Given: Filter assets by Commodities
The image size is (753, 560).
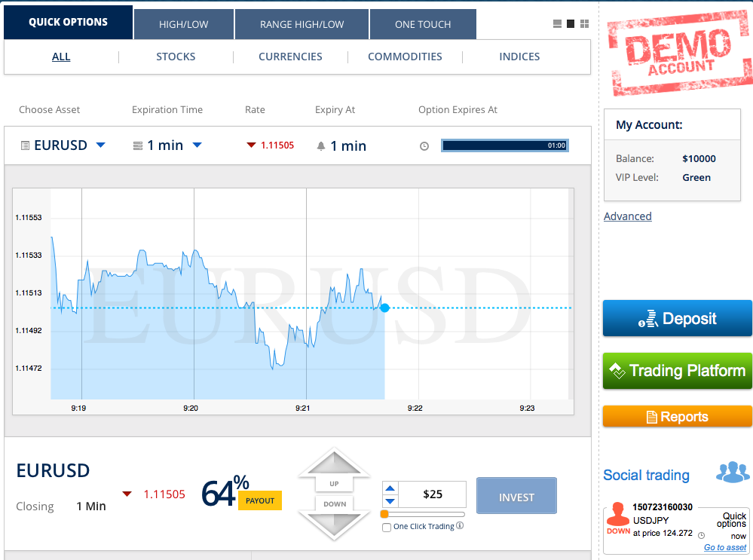Looking at the screenshot, I should click(405, 57).
